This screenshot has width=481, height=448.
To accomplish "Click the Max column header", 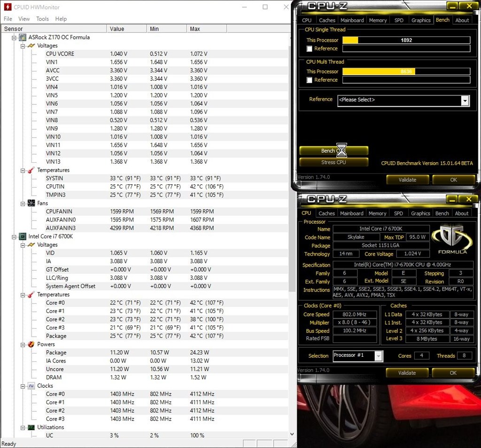I will (207, 29).
